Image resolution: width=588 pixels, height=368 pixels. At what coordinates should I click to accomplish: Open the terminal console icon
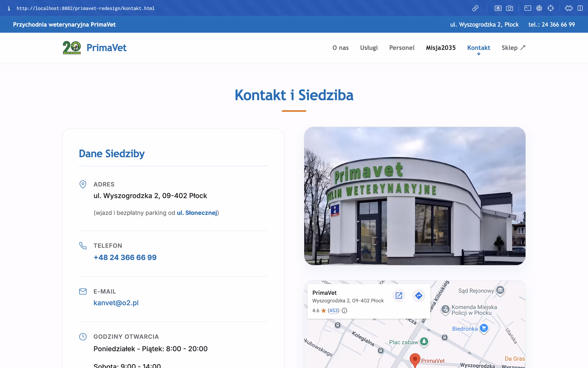[x=528, y=8]
